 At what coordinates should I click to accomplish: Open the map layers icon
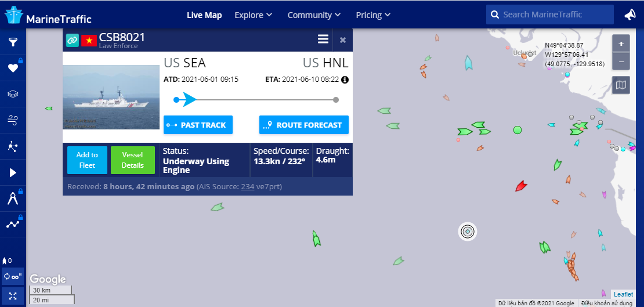point(13,94)
